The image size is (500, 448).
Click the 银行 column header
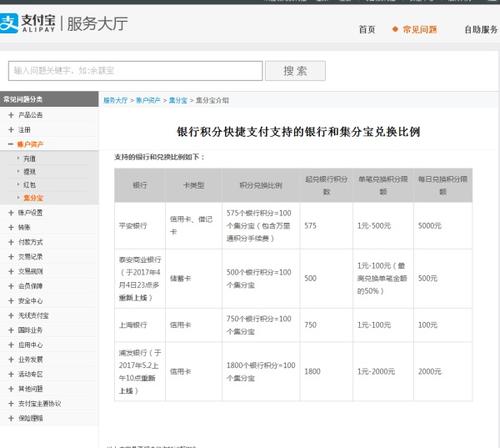click(140, 185)
